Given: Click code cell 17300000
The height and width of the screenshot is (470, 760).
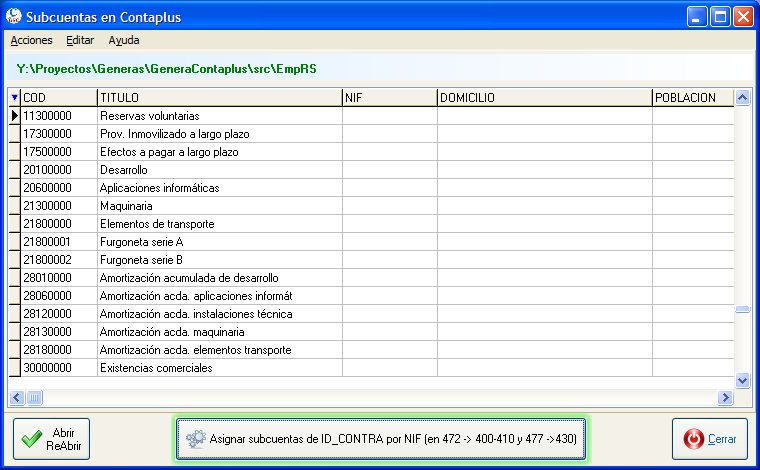Looking at the screenshot, I should point(59,134).
